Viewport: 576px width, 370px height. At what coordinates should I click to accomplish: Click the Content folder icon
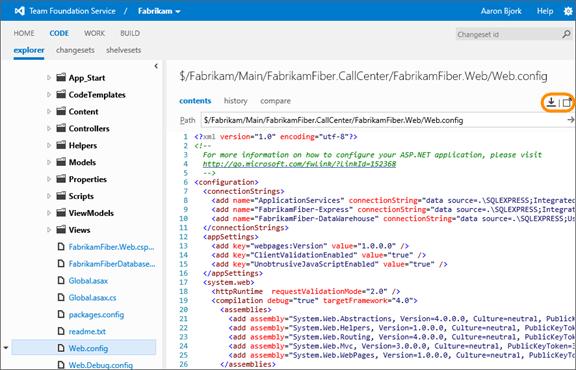pyautogui.click(x=61, y=111)
